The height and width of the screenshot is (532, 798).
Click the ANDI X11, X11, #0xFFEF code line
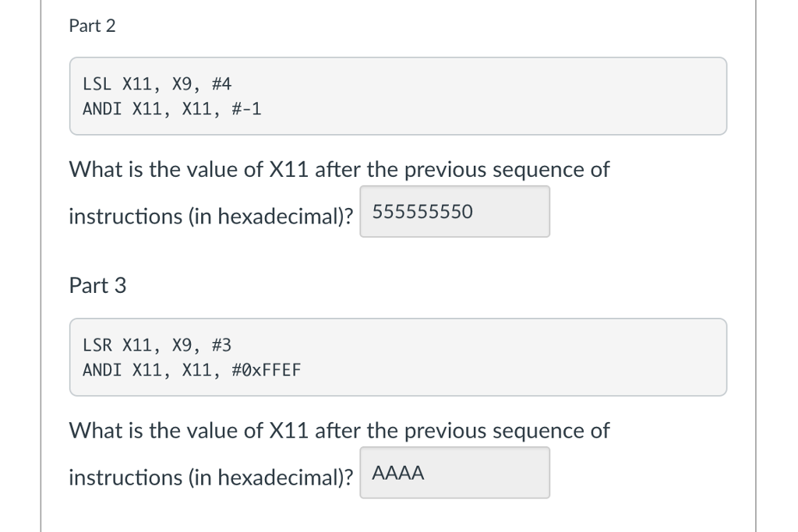pyautogui.click(x=192, y=370)
